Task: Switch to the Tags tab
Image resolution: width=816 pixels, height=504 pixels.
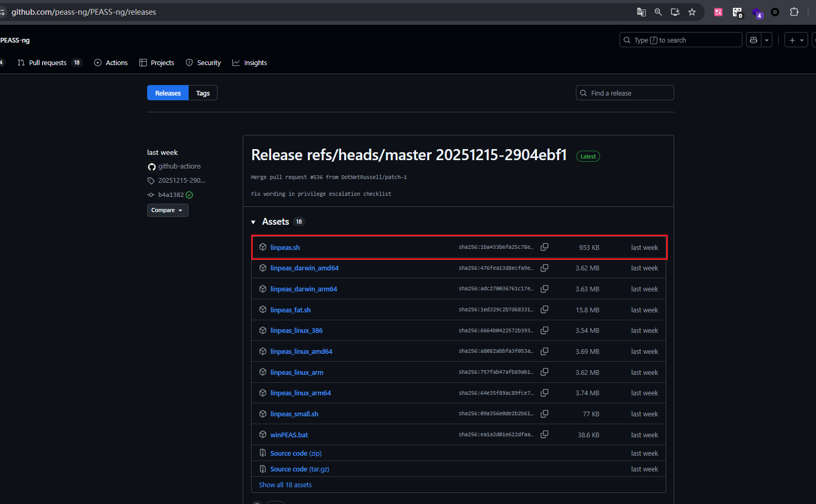Action: tap(203, 93)
